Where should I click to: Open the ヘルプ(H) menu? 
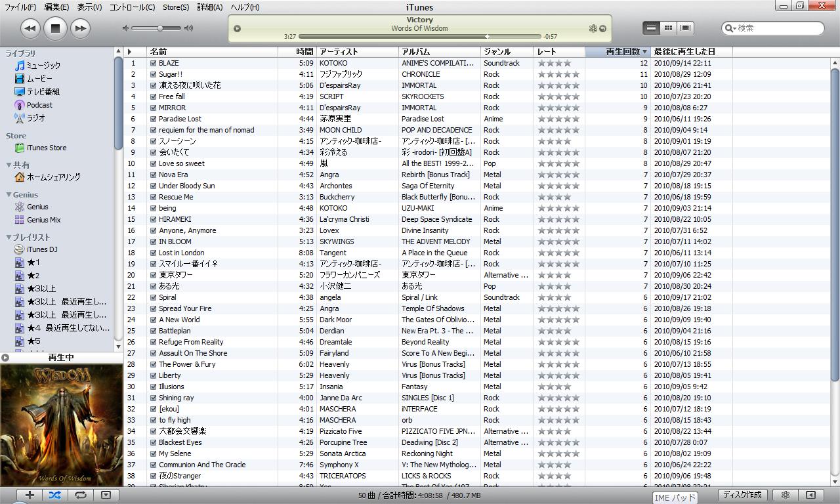click(245, 7)
